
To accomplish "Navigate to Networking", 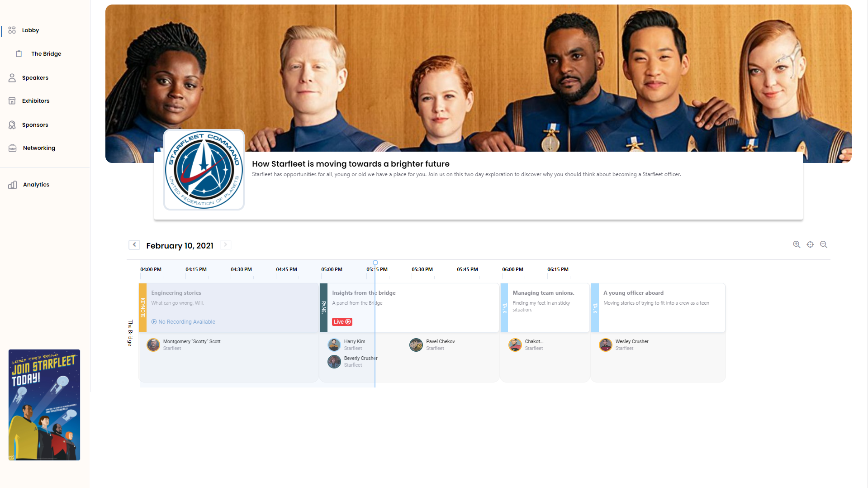I will coord(39,148).
